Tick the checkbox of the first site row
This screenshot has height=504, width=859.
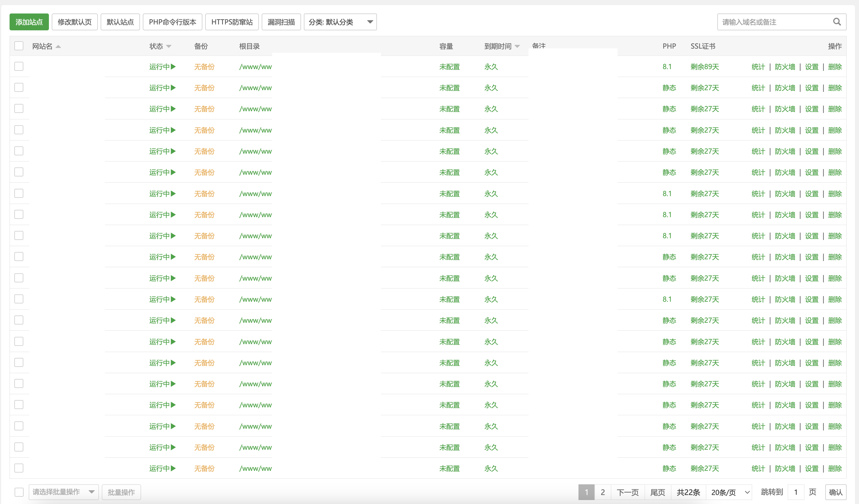(19, 67)
